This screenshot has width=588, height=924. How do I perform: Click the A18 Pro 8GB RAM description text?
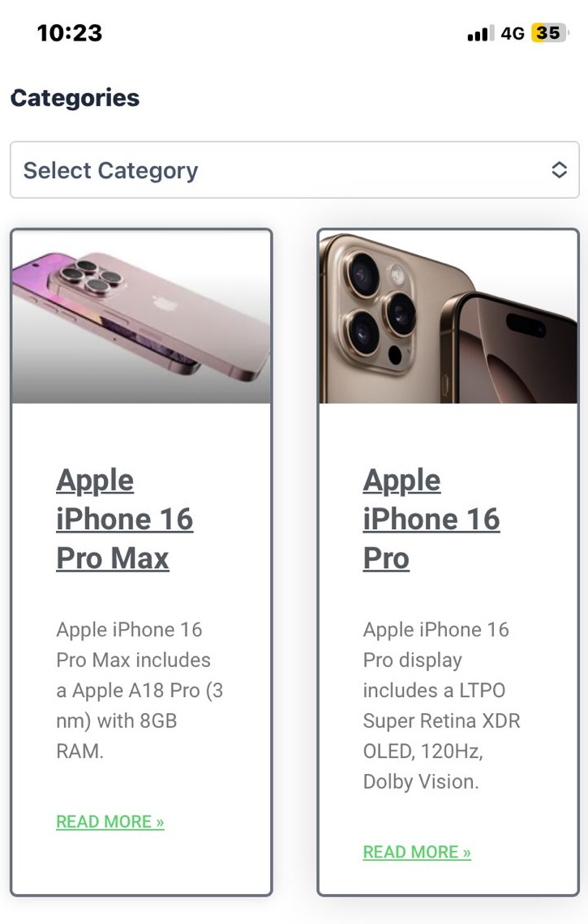pyautogui.click(x=139, y=690)
